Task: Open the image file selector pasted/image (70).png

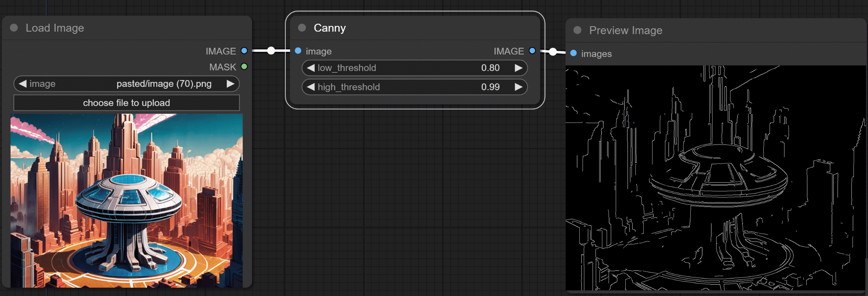Action: 126,84
